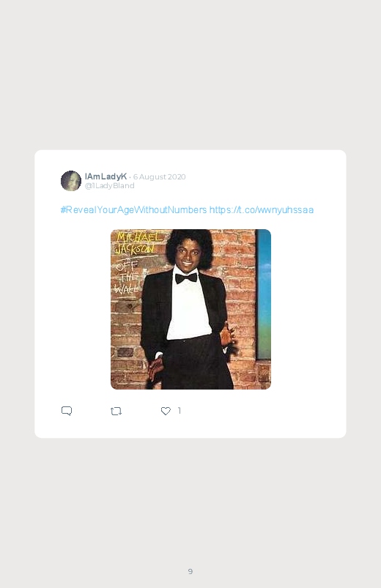
Task: Open the Off the Wall album image
Action: [x=190, y=309]
